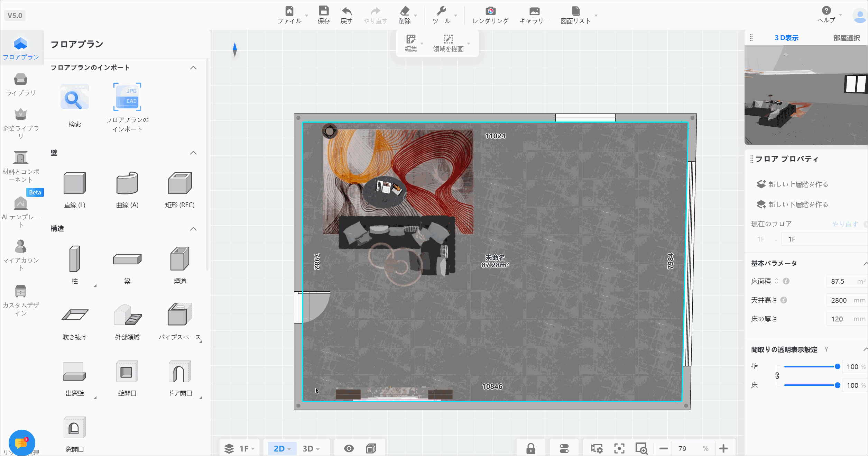Click the 削除 (Delete) eraser icon

(x=405, y=11)
